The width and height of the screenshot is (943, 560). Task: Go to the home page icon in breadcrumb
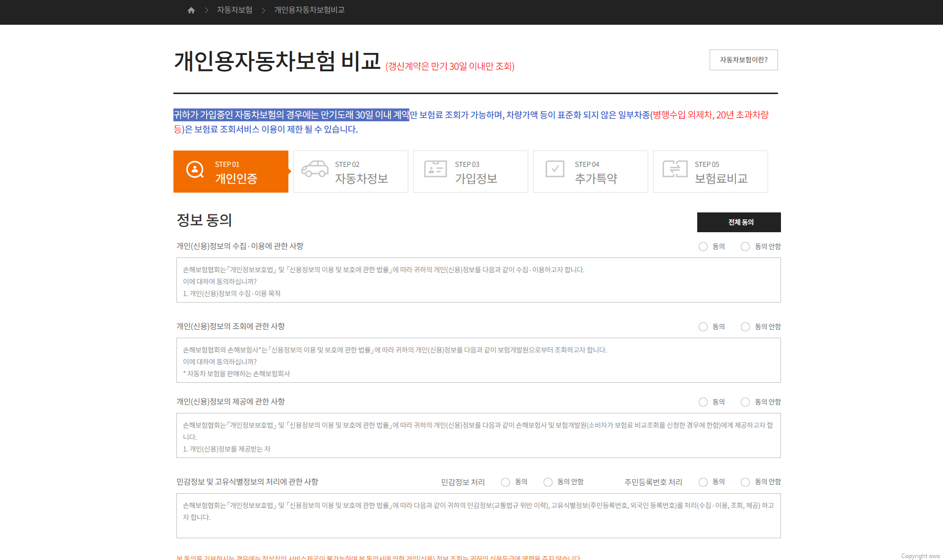point(191,10)
